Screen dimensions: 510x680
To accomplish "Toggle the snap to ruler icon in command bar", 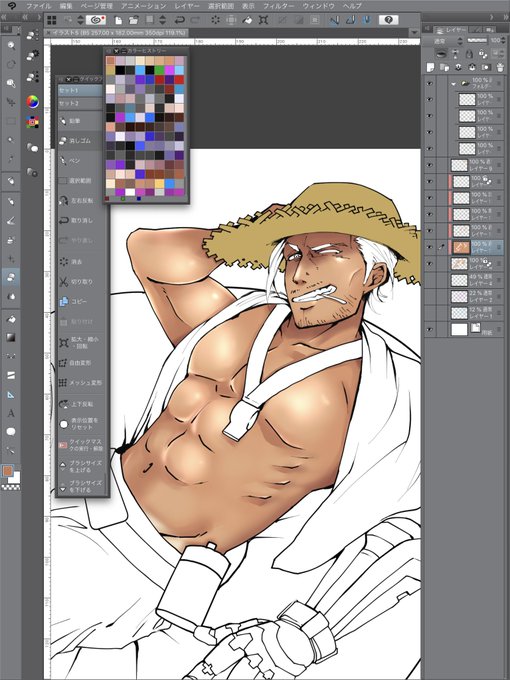I will (x=334, y=20).
